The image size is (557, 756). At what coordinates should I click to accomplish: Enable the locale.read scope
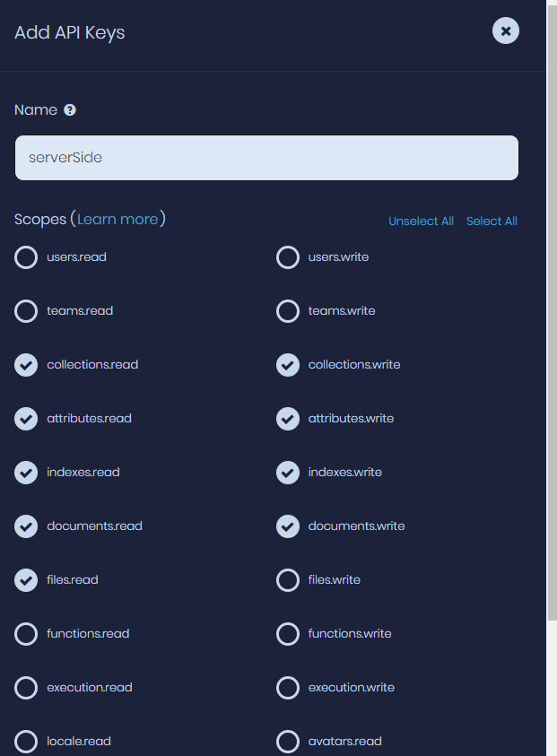26,742
